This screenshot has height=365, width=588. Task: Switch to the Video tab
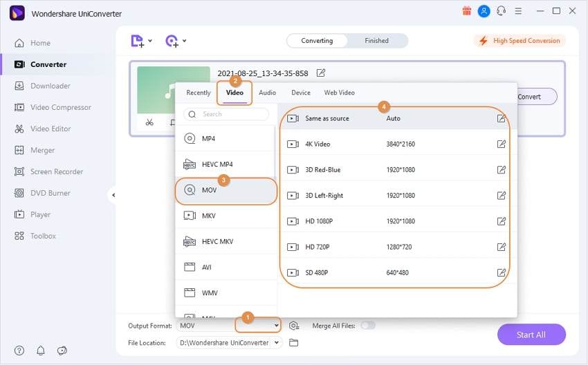click(x=235, y=93)
